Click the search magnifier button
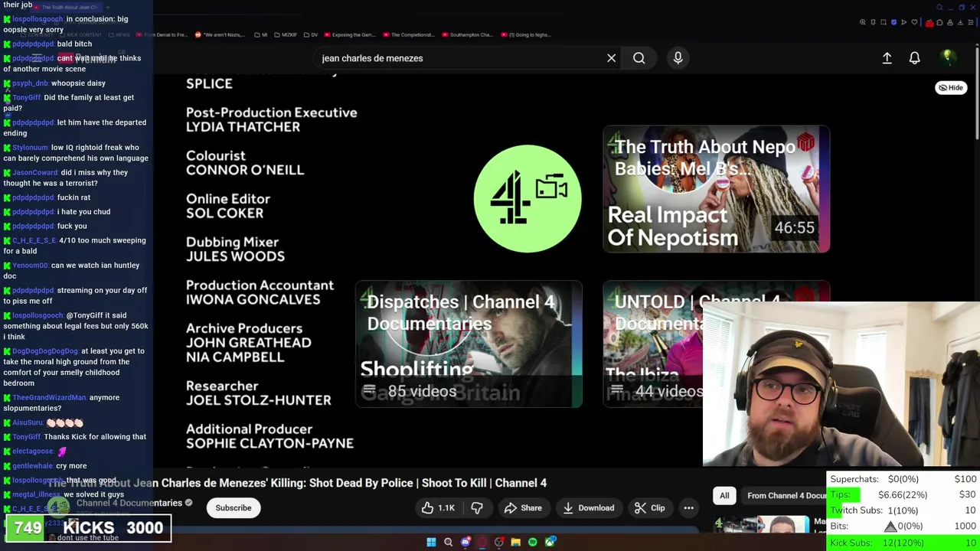Viewport: 980px width, 551px height. (x=639, y=58)
